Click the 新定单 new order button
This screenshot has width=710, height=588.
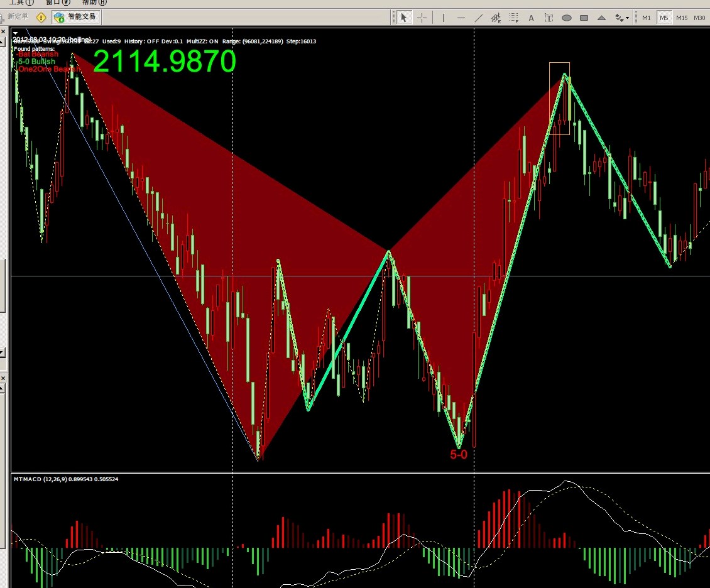click(18, 17)
